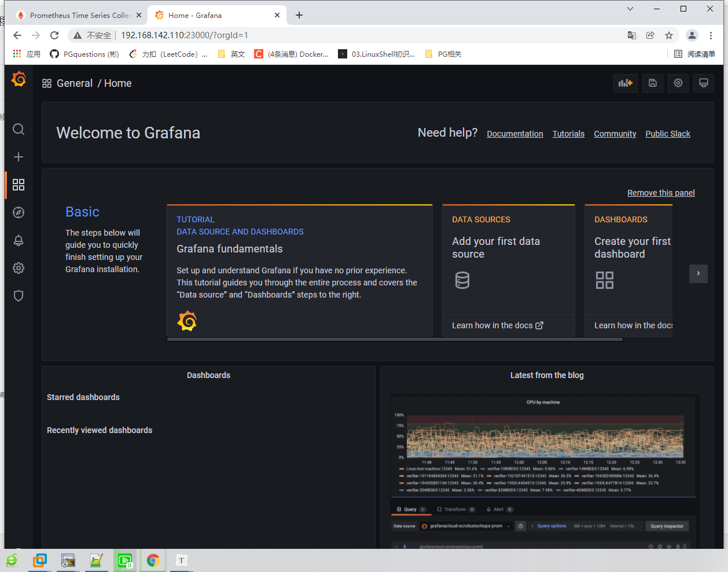728x572 pixels.
Task: Click Latest from the blog title
Action: coord(547,375)
